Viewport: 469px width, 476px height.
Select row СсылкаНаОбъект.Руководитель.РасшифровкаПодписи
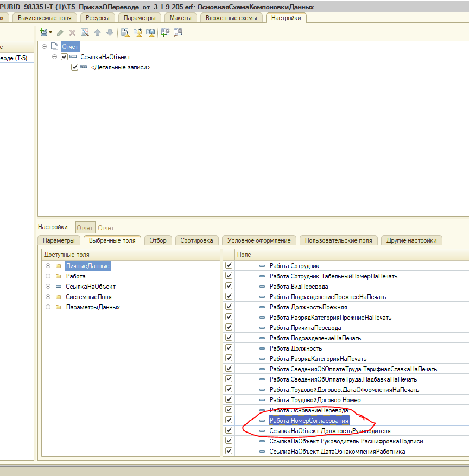click(346, 441)
